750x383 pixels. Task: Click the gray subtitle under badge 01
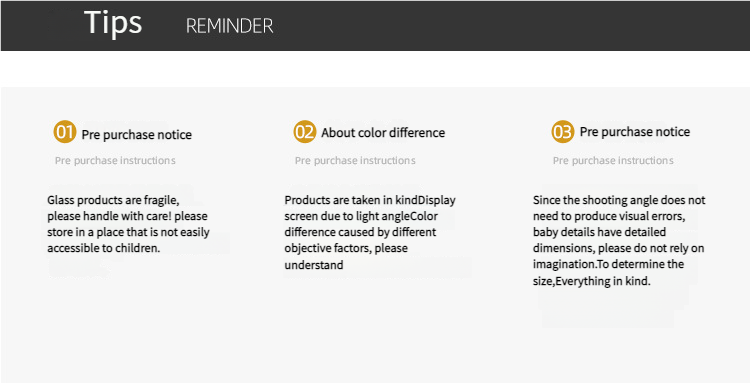click(115, 160)
